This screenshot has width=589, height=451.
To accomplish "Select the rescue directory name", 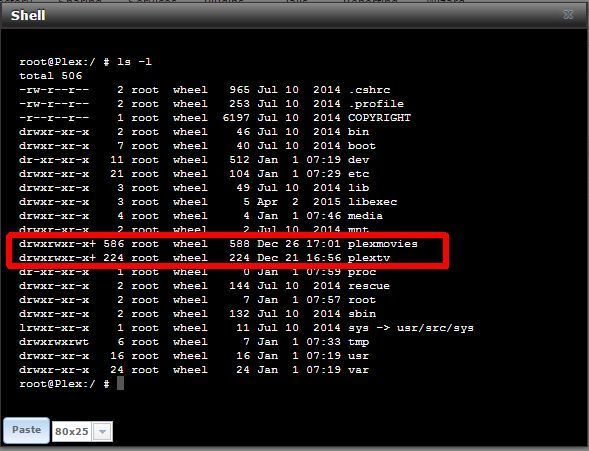I will (x=369, y=286).
